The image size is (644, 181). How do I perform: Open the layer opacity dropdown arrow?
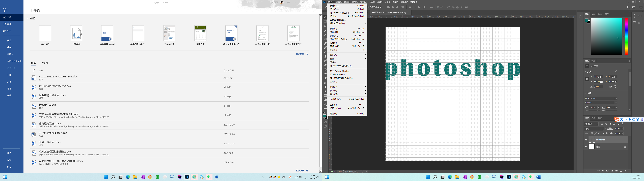pyautogui.click(x=622, y=129)
